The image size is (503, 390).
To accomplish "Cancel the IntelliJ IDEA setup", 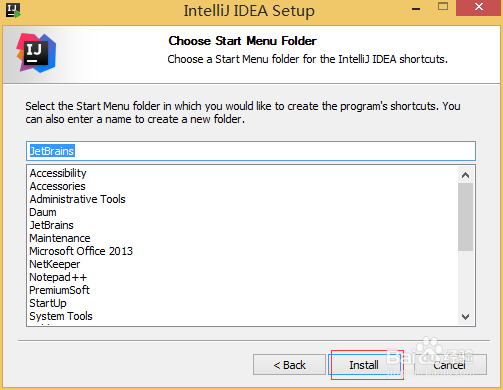I will [x=450, y=365].
